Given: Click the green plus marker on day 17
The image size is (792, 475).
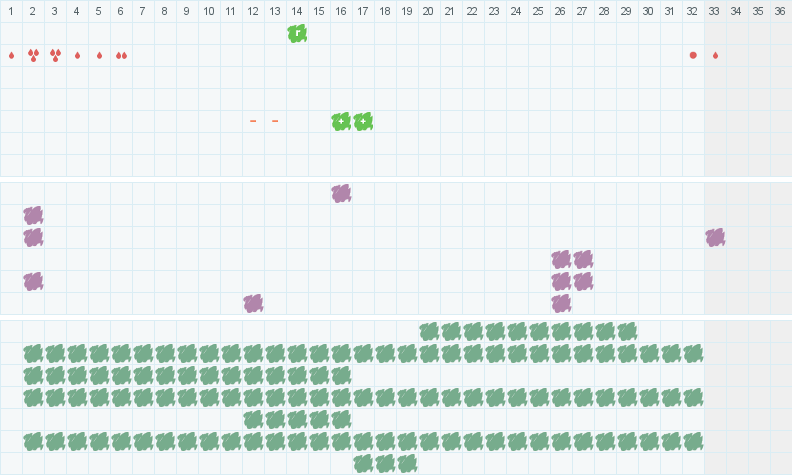Looking at the screenshot, I should click(x=363, y=121).
